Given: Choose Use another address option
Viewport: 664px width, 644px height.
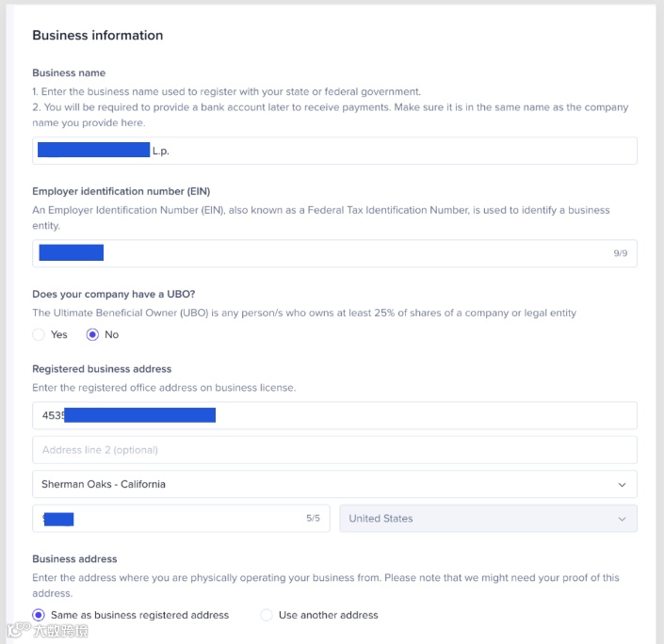Looking at the screenshot, I should [267, 615].
